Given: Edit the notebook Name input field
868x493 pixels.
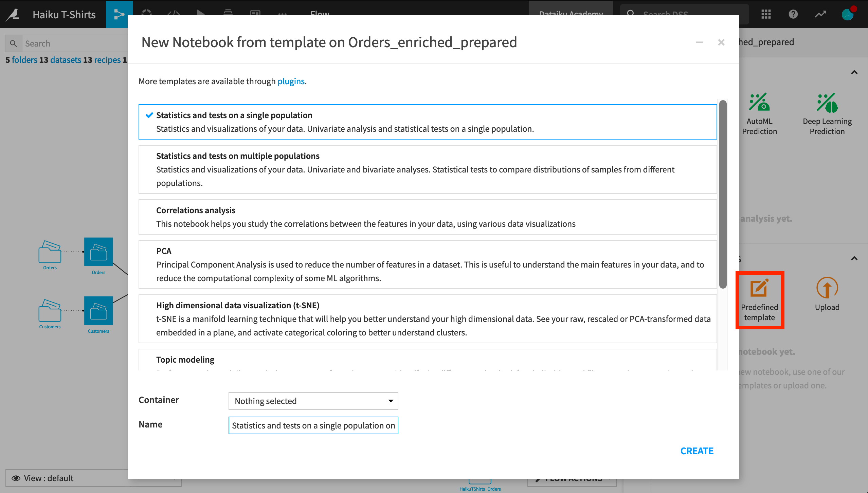Looking at the screenshot, I should pos(313,425).
